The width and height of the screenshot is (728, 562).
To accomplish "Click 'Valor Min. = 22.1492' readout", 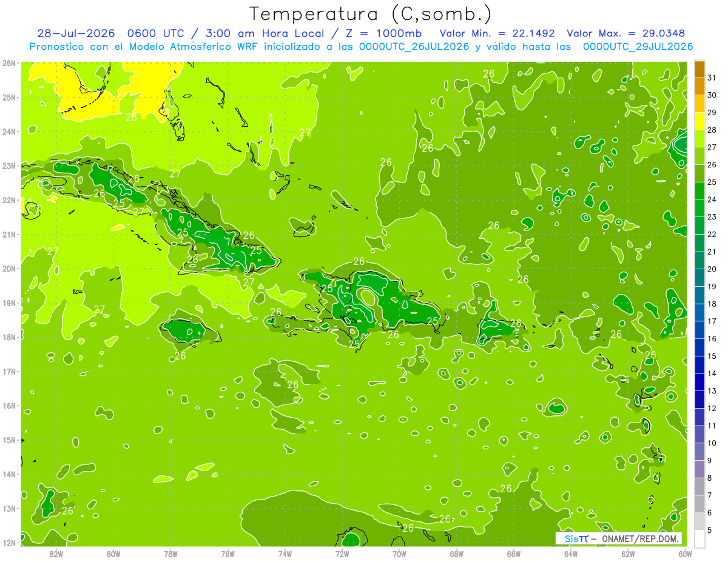I will point(498,33).
